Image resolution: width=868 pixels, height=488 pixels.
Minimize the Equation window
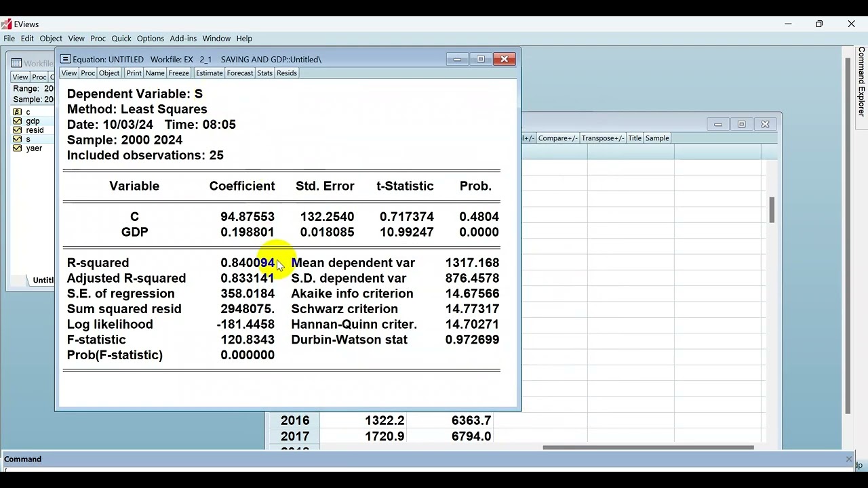tap(457, 59)
